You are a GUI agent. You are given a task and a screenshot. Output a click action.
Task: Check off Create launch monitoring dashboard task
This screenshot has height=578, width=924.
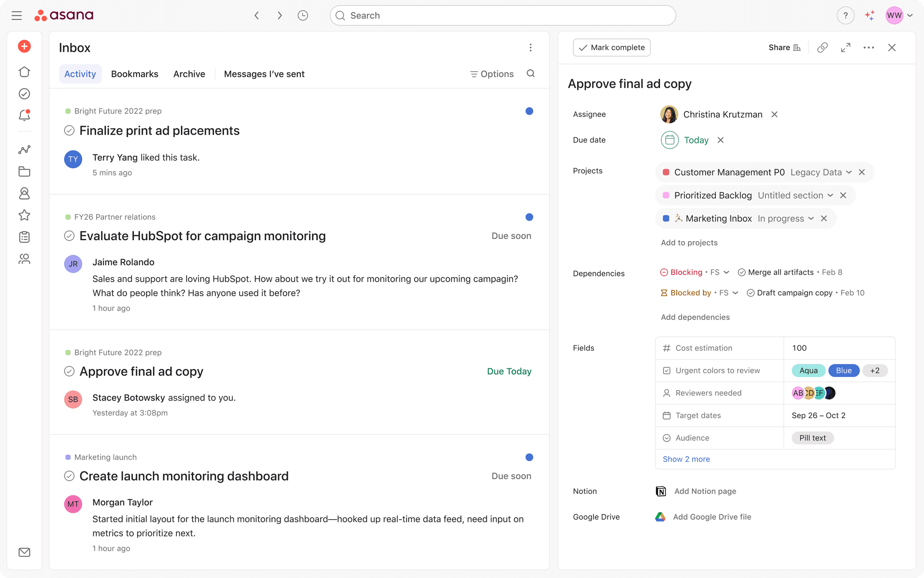[69, 476]
